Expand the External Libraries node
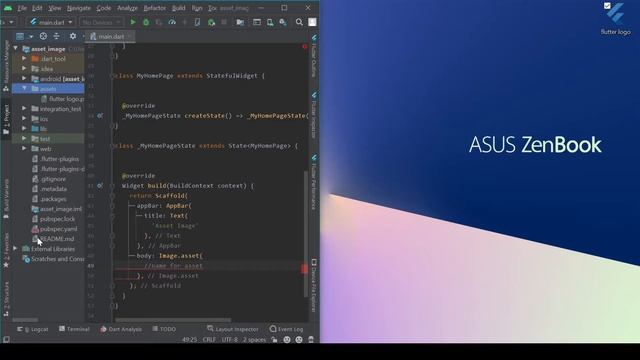 pyautogui.click(x=16, y=248)
